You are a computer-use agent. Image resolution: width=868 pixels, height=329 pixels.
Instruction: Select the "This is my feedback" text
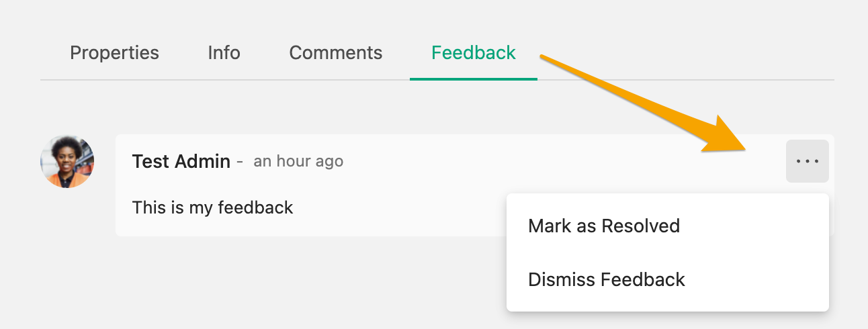click(213, 207)
